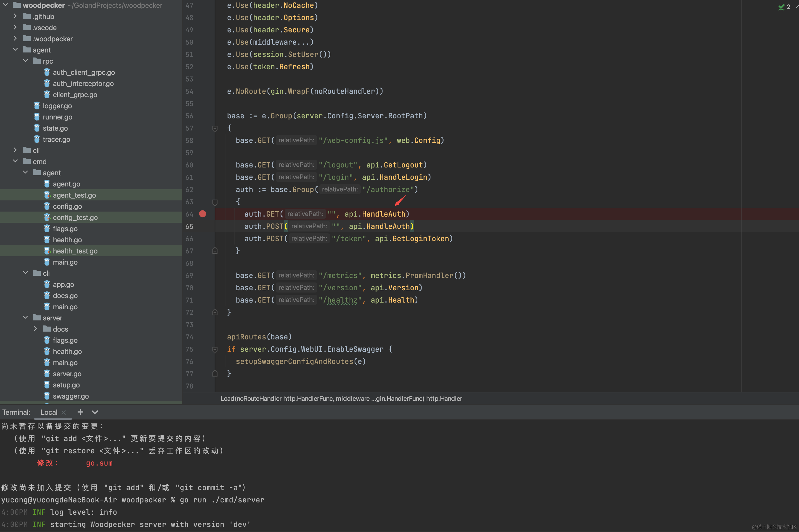
Task: Open the inspections checkmark widget
Action: click(784, 7)
